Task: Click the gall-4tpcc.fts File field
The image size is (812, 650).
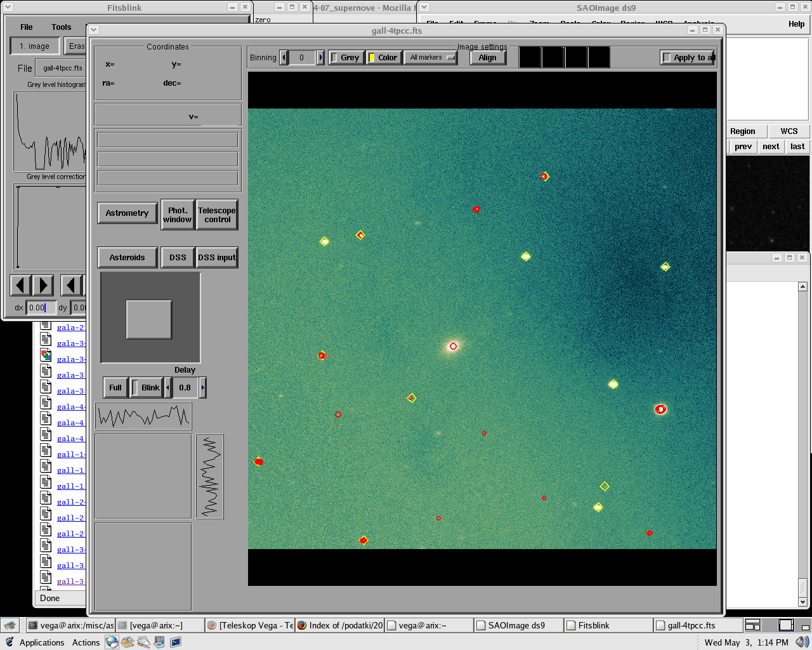Action: pos(61,68)
